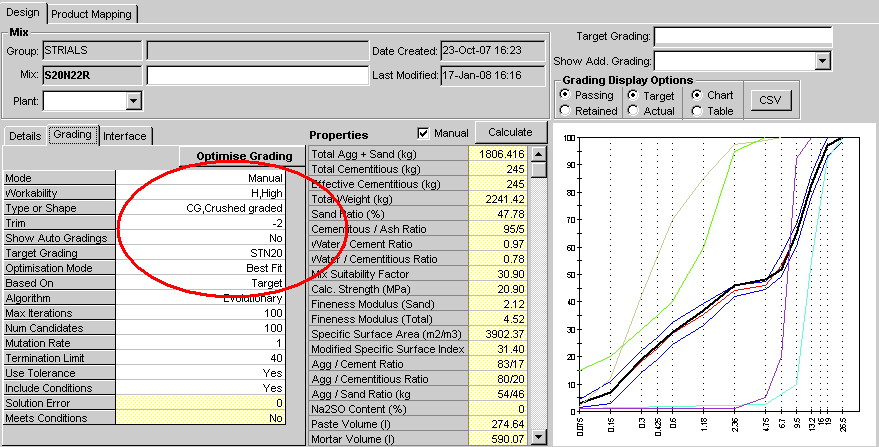Select the Passing radio button
879x447 pixels.
coord(566,95)
